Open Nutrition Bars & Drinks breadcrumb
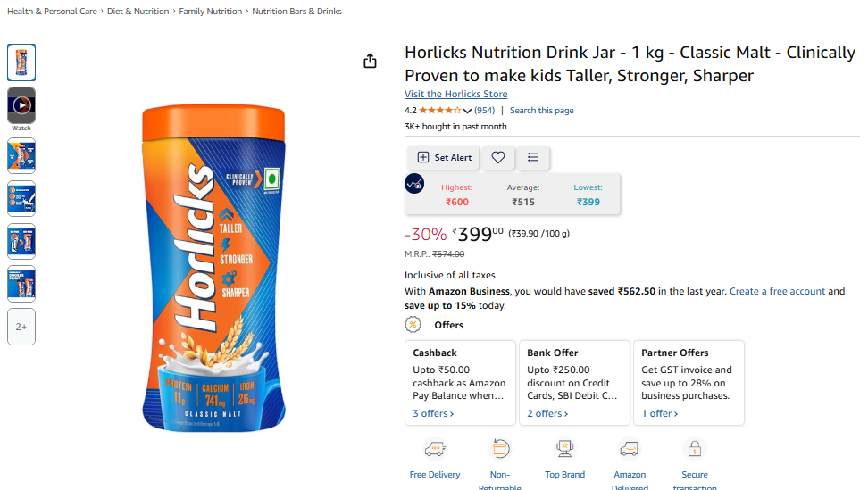The image size is (868, 490). pos(296,12)
